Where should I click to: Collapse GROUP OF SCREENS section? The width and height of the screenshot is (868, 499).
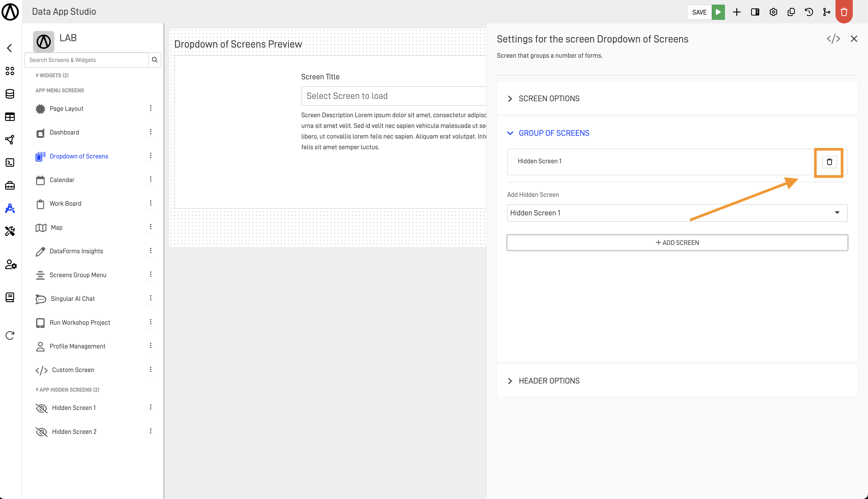pyautogui.click(x=548, y=133)
